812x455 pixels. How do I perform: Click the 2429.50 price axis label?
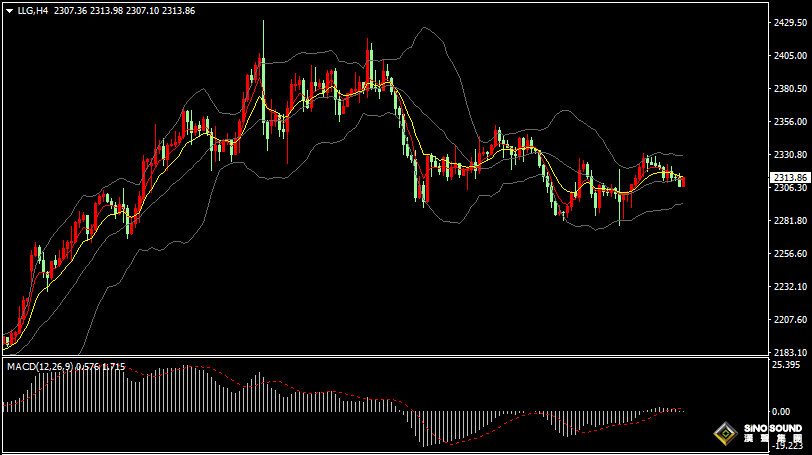[x=789, y=23]
